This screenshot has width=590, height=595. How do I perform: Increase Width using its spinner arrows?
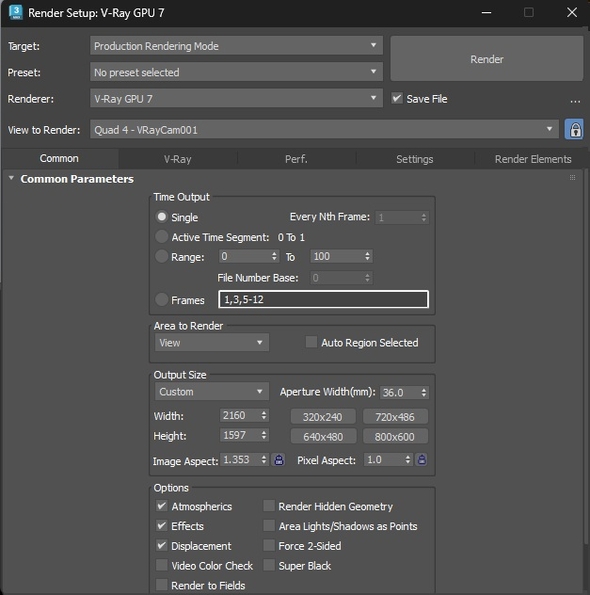pos(264,412)
